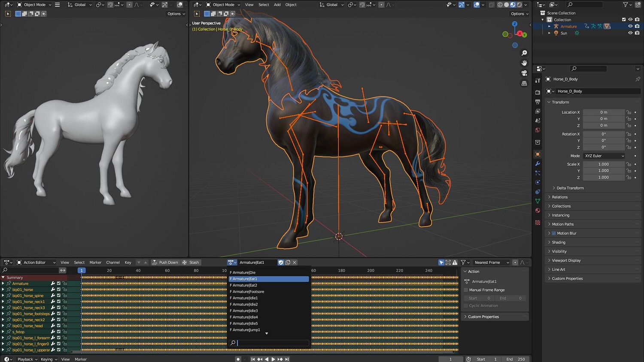Switch to orthographic view with grid icon

click(x=524, y=84)
